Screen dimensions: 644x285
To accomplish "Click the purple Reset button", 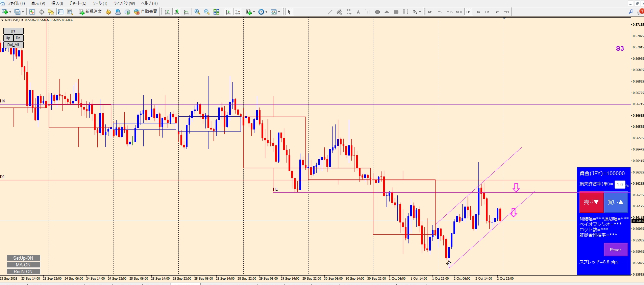I will [x=615, y=250].
